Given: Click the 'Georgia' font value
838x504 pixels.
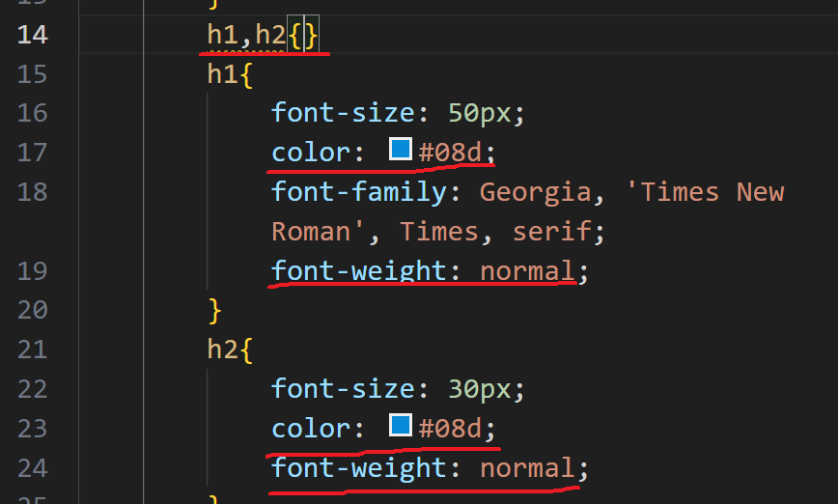Looking at the screenshot, I should click(x=536, y=193).
